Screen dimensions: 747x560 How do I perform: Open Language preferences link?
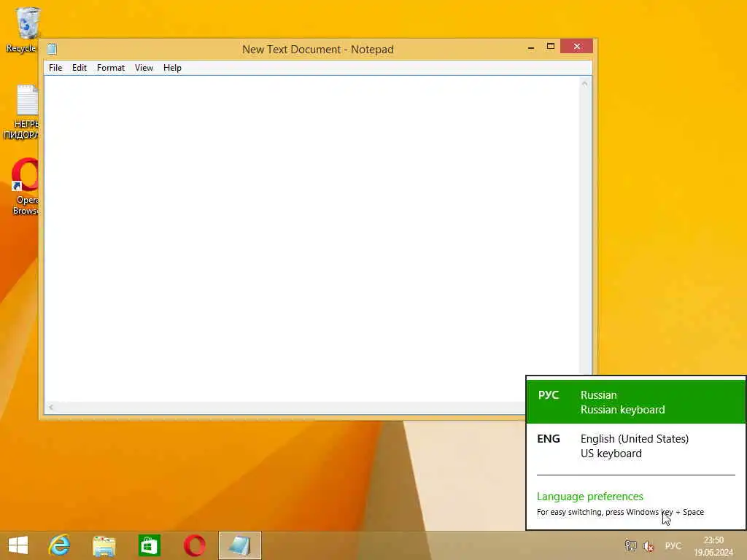pyautogui.click(x=589, y=496)
